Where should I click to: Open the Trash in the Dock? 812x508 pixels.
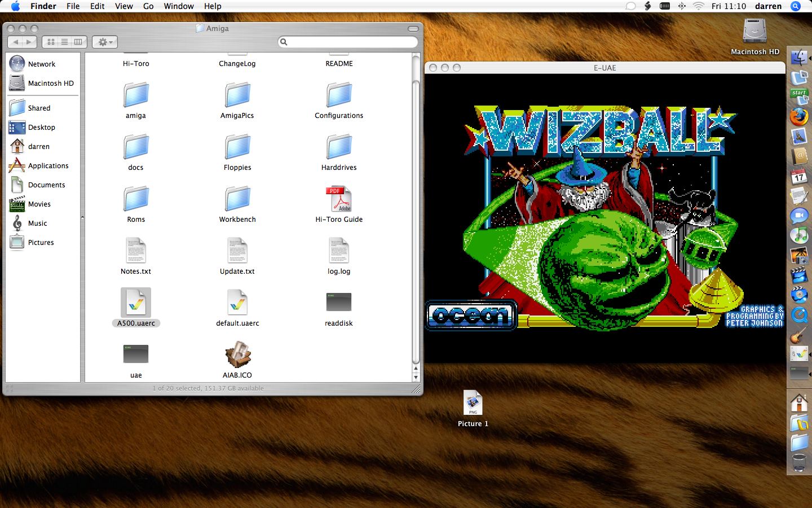pyautogui.click(x=799, y=462)
